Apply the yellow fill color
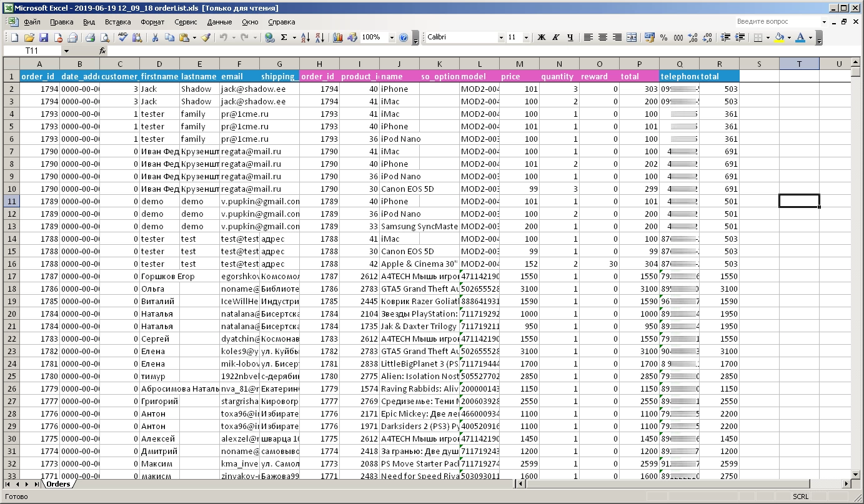This screenshot has height=504, width=864. click(x=779, y=37)
